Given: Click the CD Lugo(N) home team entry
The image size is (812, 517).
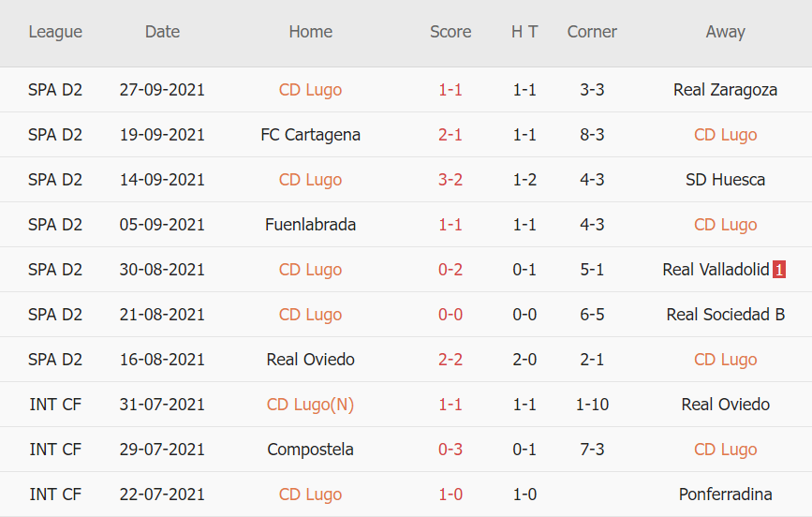Looking at the screenshot, I should tap(310, 405).
